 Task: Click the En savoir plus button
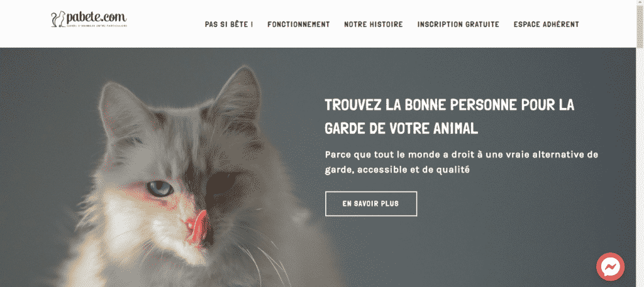point(371,203)
